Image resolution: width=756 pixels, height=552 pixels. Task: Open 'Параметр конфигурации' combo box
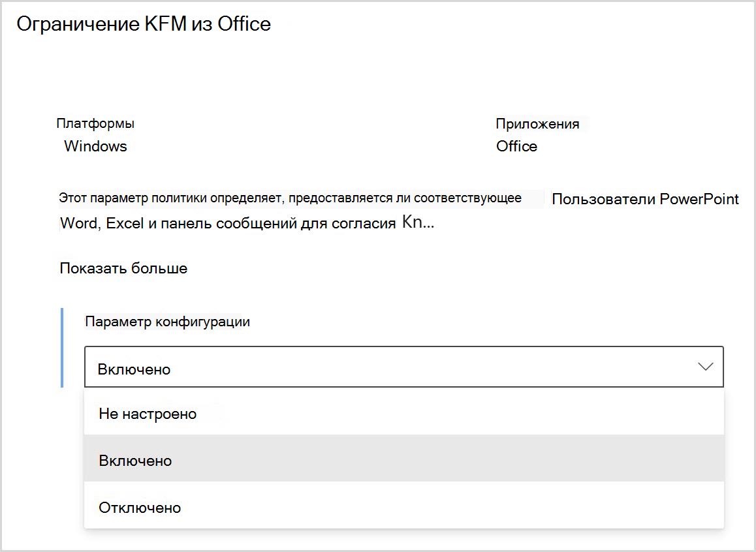pos(404,367)
